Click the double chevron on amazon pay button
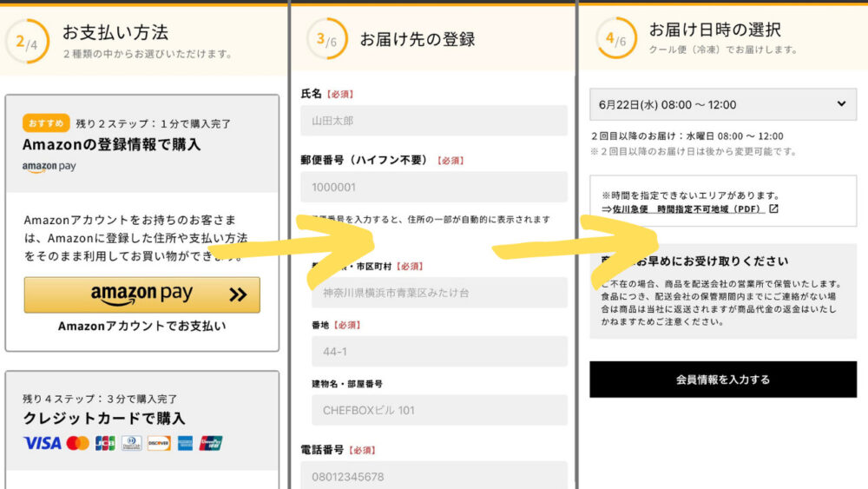The height and width of the screenshot is (489, 868). click(238, 294)
